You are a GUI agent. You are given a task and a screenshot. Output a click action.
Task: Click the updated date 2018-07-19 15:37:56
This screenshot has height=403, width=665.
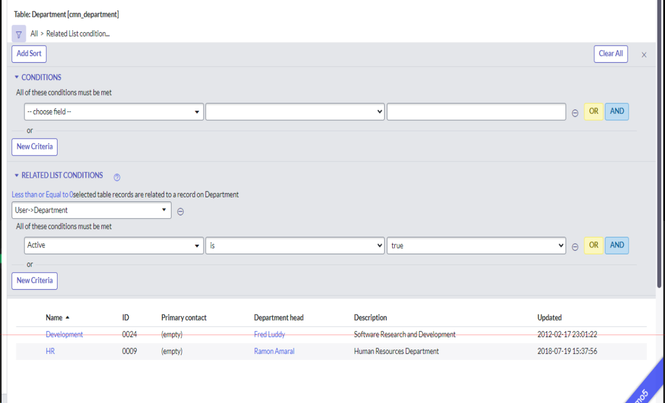pos(567,352)
